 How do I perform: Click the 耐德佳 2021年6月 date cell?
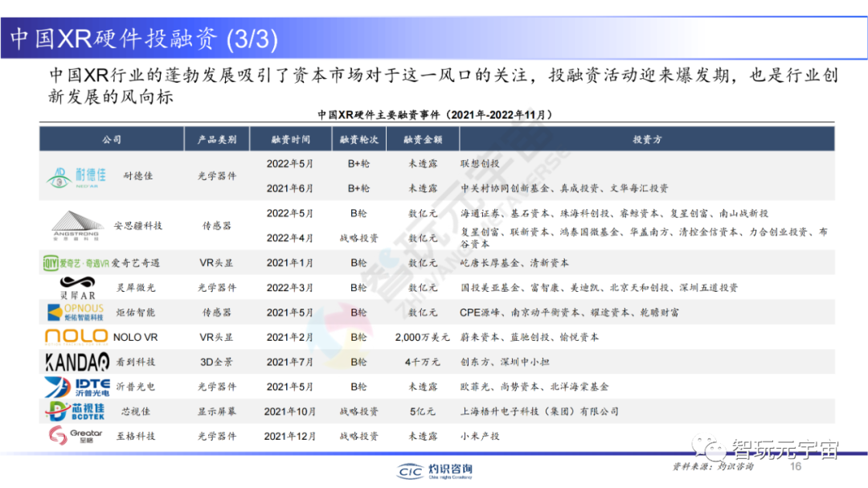point(290,188)
